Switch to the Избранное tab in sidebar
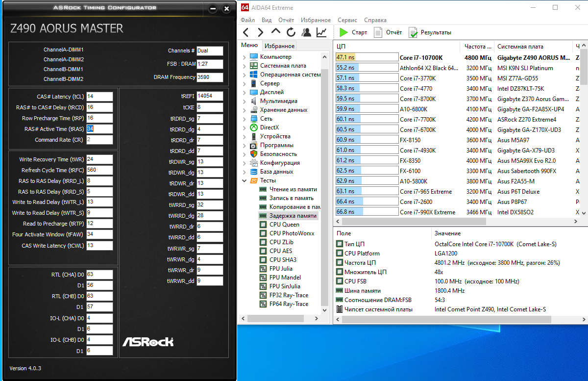The width and height of the screenshot is (588, 381). [279, 46]
